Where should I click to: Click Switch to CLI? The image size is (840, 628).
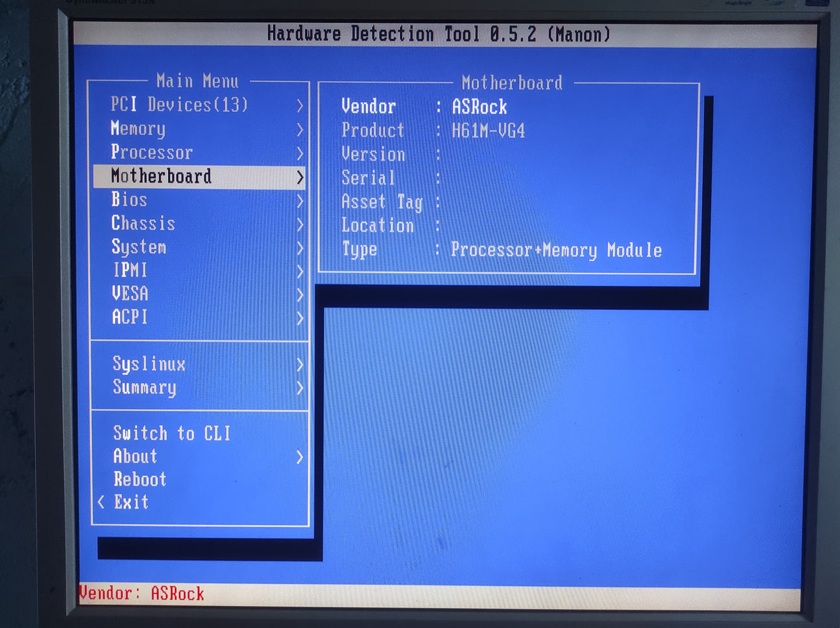171,433
